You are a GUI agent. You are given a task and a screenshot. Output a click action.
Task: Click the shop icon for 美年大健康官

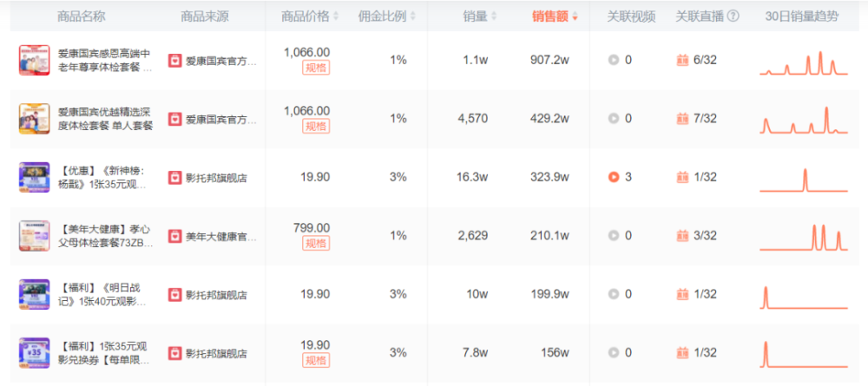(175, 236)
